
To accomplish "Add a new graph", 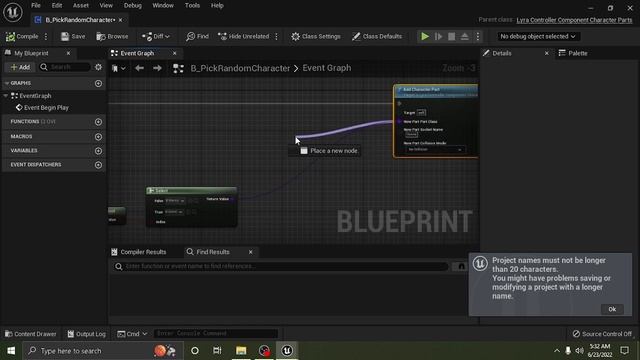I will tap(98, 83).
